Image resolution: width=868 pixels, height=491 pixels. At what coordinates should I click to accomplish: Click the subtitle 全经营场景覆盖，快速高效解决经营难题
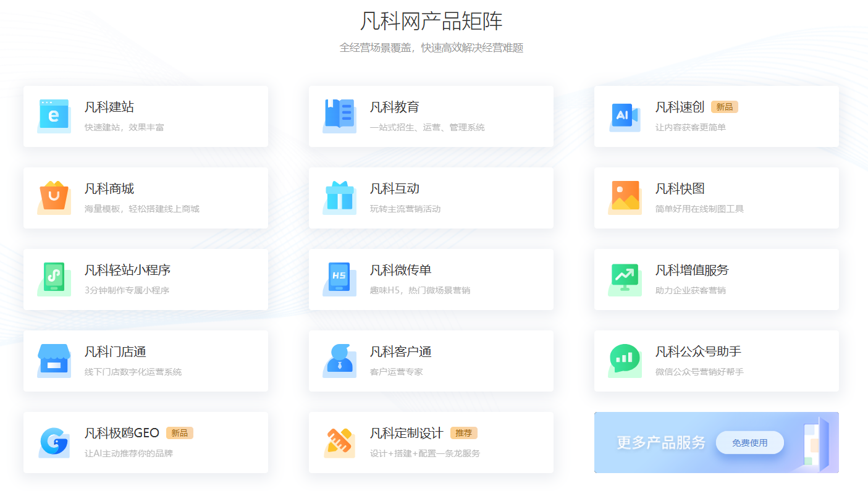pos(431,48)
